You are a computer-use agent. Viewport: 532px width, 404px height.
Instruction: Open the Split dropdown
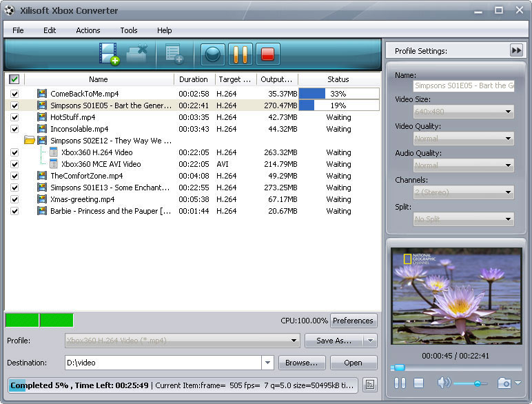pos(464,219)
